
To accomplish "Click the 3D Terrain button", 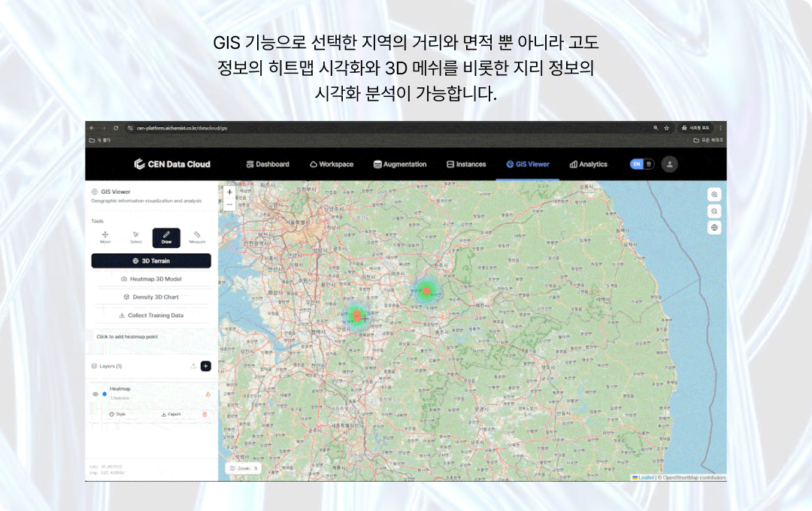I will [151, 261].
